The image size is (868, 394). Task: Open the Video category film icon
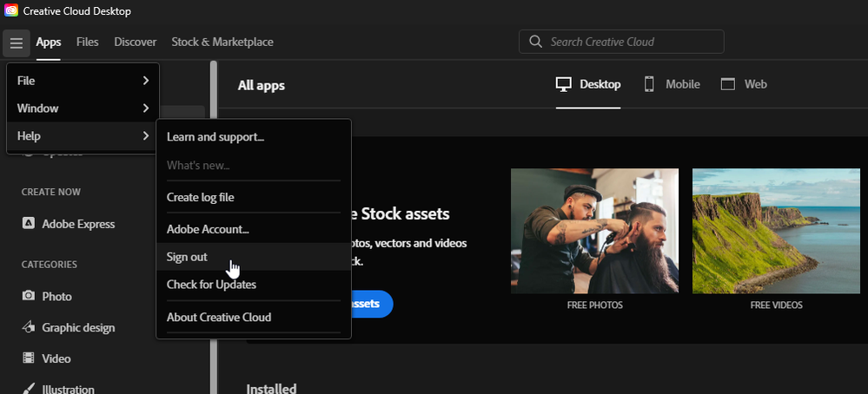[28, 358]
